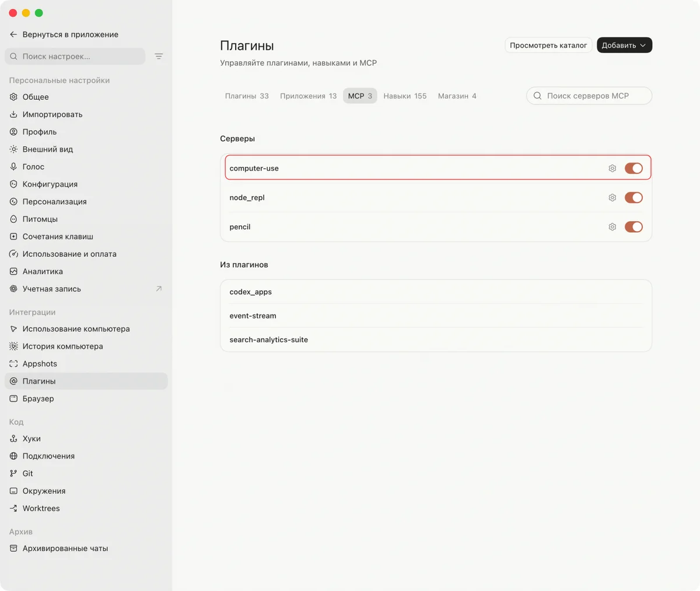Click the pencil server name

pos(240,227)
